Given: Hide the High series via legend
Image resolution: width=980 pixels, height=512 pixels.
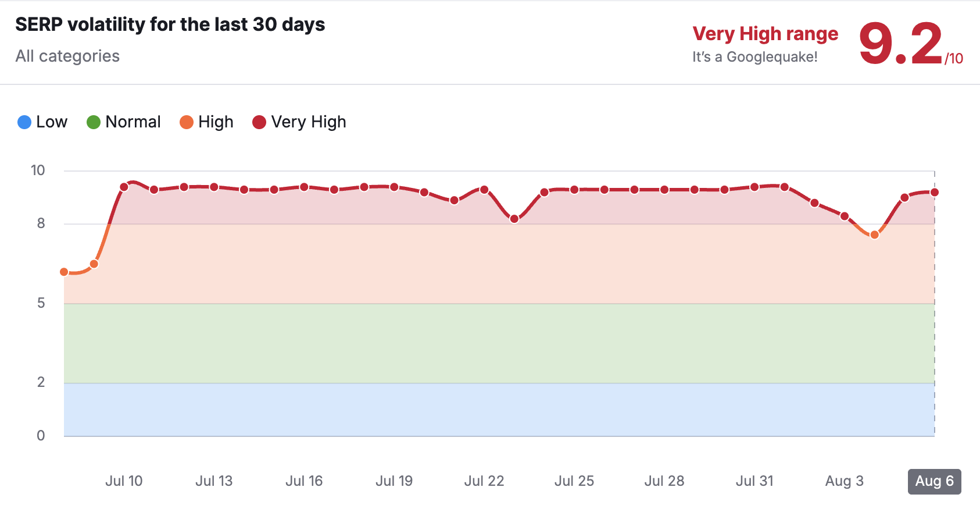Looking at the screenshot, I should click(x=206, y=122).
